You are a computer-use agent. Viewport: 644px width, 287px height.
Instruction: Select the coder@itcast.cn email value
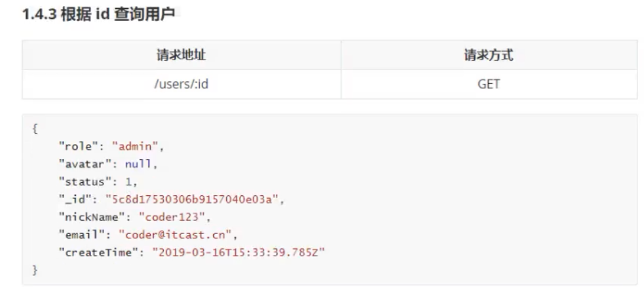pos(175,235)
